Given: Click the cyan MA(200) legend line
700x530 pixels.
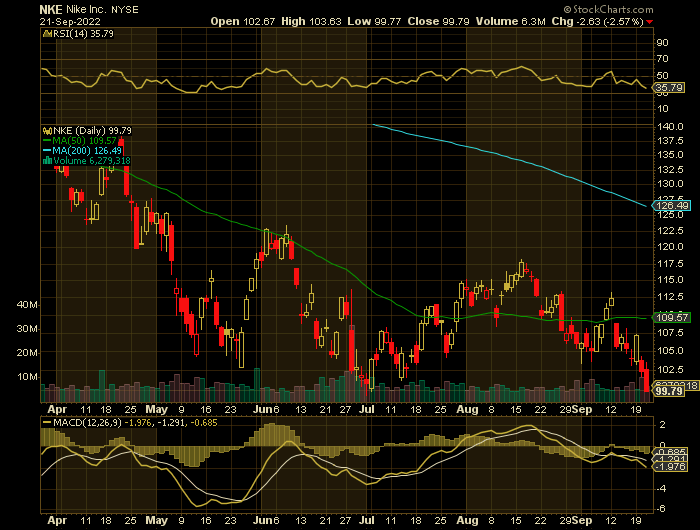Looking at the screenshot, I should 47,151.
